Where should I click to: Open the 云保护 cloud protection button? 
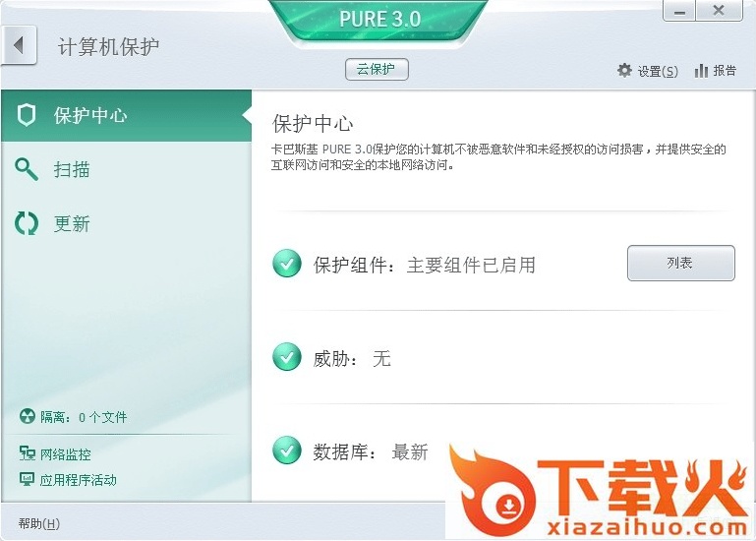(377, 69)
